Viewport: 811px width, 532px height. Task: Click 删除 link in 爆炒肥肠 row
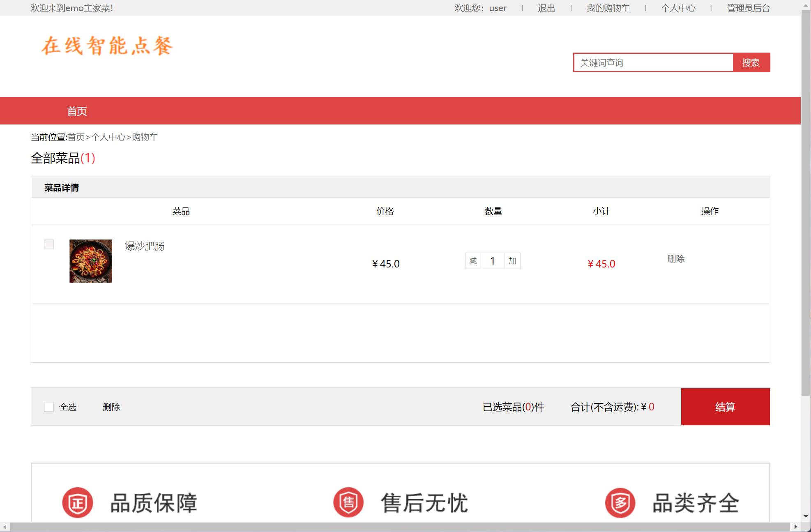point(676,259)
